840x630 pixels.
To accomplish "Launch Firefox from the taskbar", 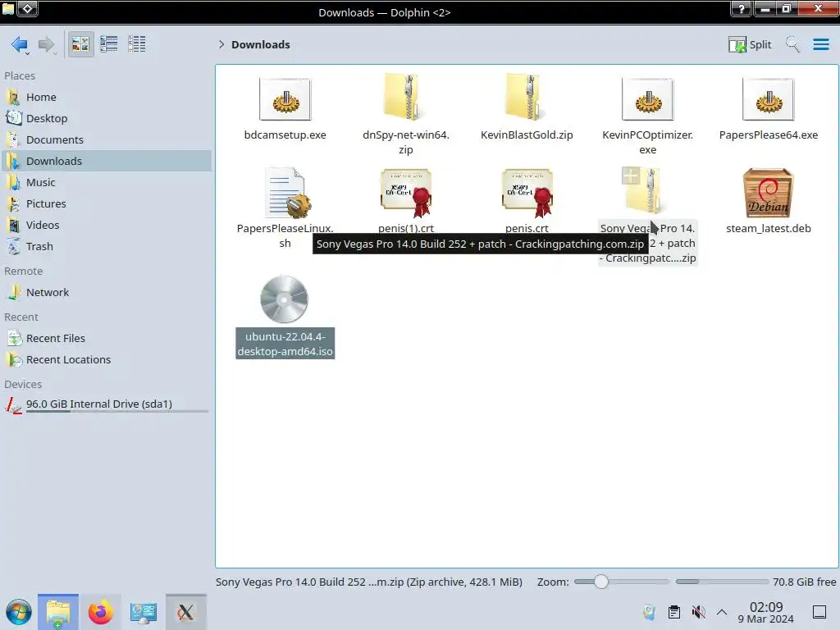I will [x=100, y=612].
